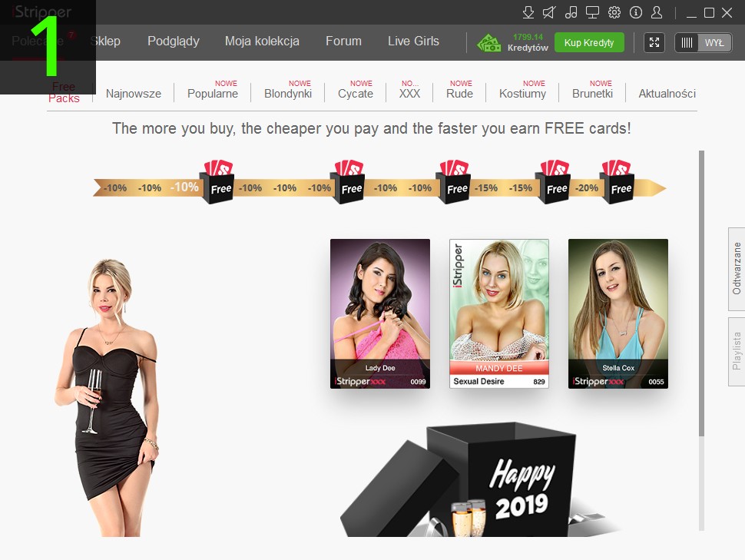The width and height of the screenshot is (745, 560).
Task: Open the Sklep tab
Action: (x=105, y=41)
